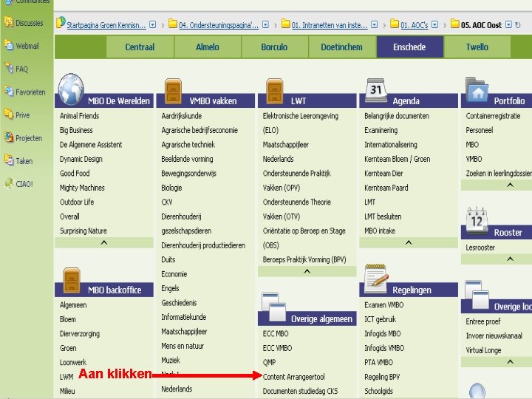Click the windows icon of Overige locaties

click(477, 295)
